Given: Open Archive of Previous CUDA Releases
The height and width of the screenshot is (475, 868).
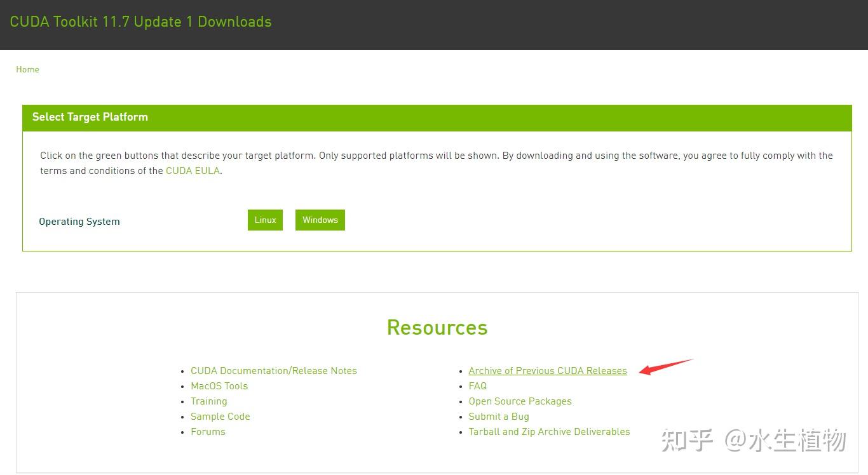Looking at the screenshot, I should tap(548, 371).
